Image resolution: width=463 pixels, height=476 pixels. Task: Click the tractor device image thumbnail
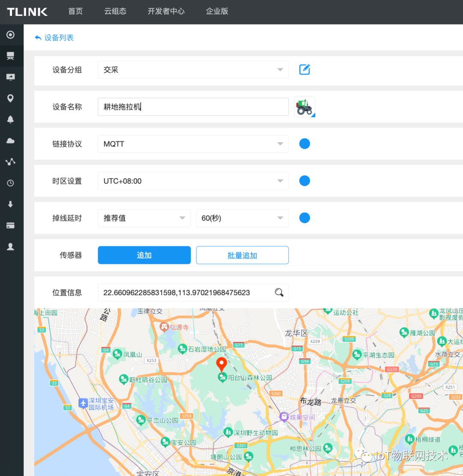click(304, 107)
